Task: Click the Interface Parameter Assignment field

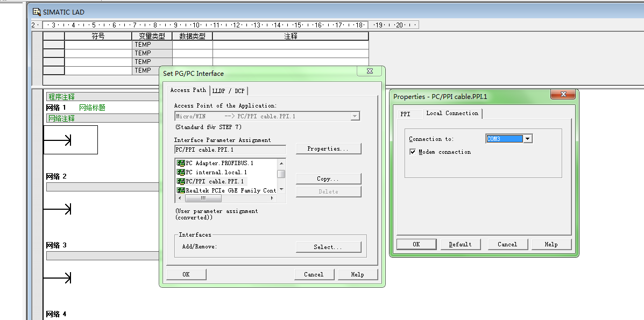Action: click(230, 150)
